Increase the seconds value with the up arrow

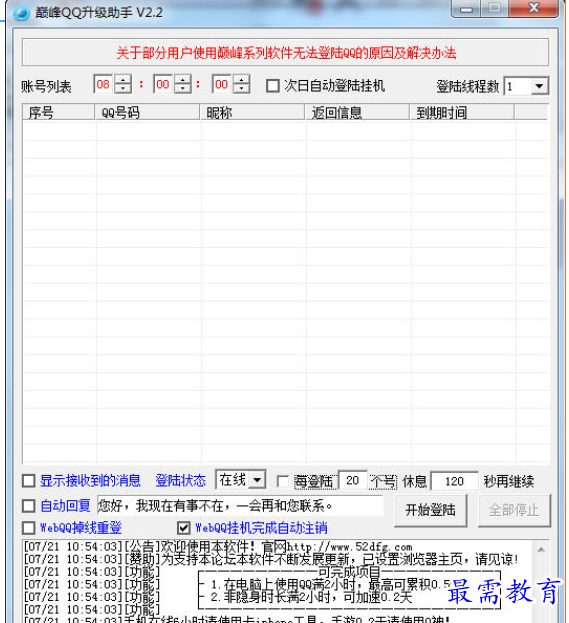click(242, 79)
